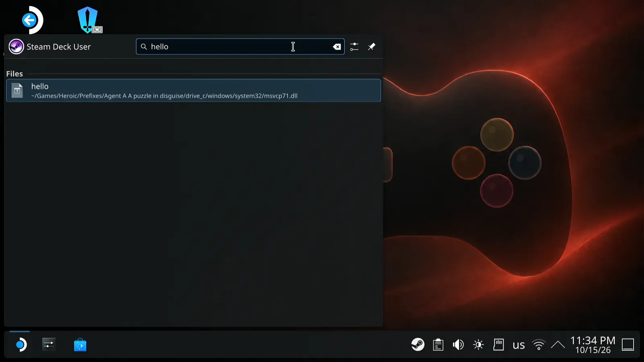
Task: Open the launcher's configure sliders button
Action: coord(354,47)
